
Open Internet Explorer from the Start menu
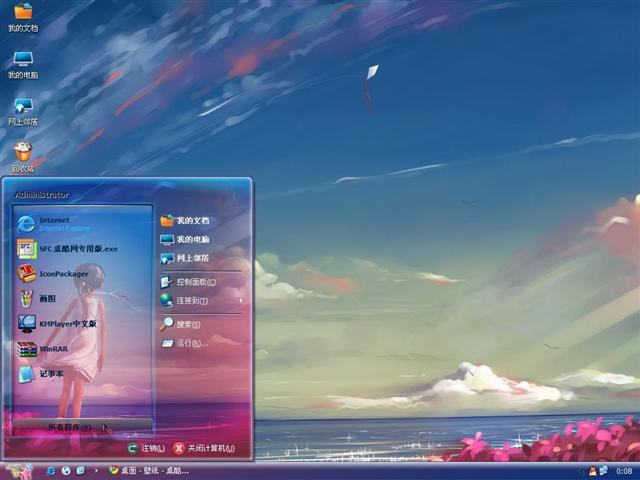(62, 223)
